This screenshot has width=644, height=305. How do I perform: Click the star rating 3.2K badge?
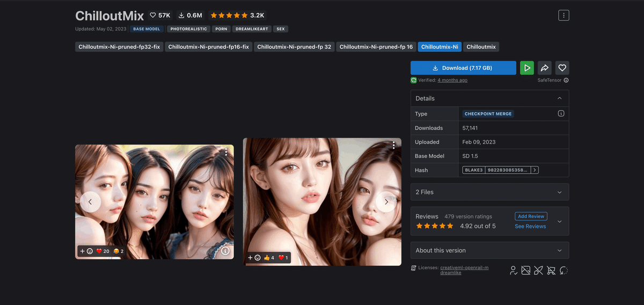click(x=237, y=16)
